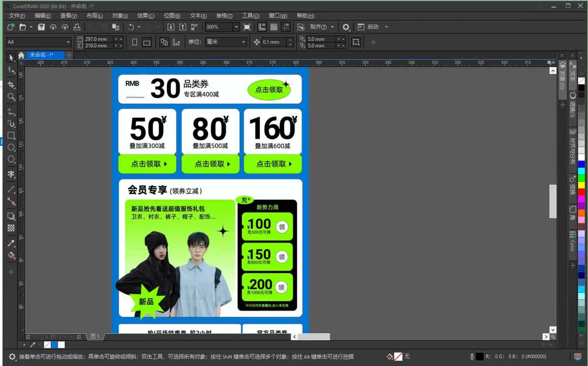Open the 编辑(E) menu

click(43, 16)
